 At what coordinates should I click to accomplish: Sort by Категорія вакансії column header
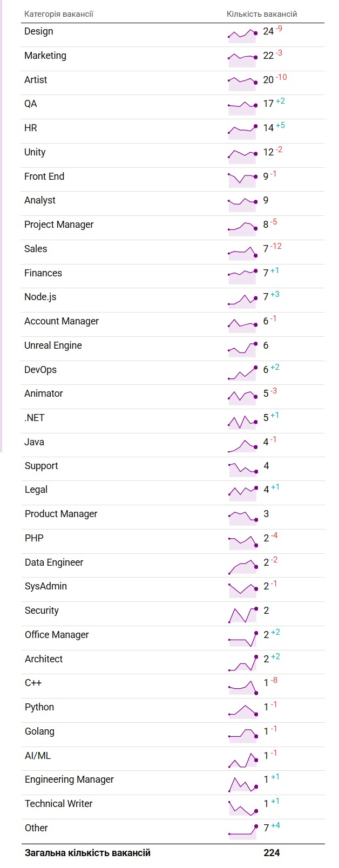pyautogui.click(x=59, y=14)
